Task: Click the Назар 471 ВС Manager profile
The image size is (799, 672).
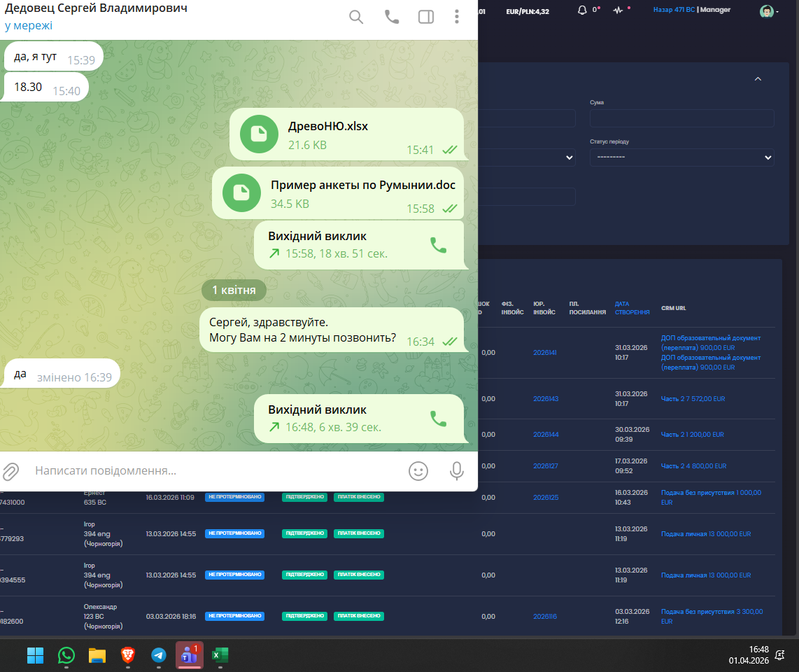Action: tap(691, 10)
